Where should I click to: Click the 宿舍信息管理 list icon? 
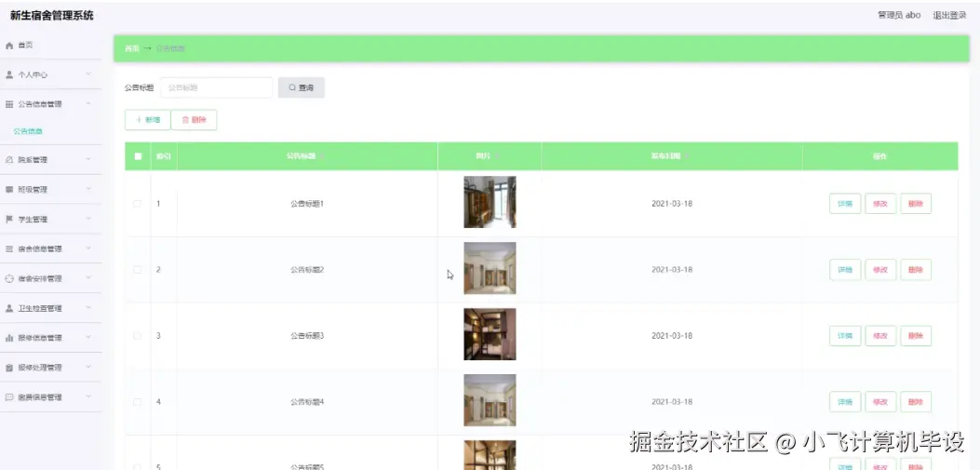click(x=9, y=248)
